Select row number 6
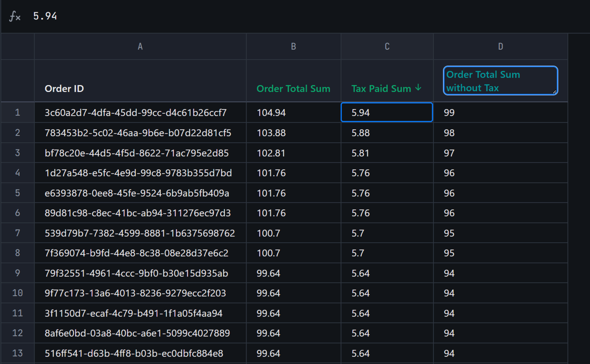The height and width of the screenshot is (364, 590). (17, 213)
